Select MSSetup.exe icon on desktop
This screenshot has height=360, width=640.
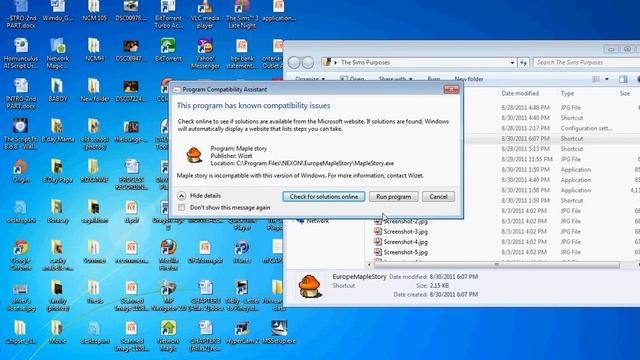click(x=279, y=332)
